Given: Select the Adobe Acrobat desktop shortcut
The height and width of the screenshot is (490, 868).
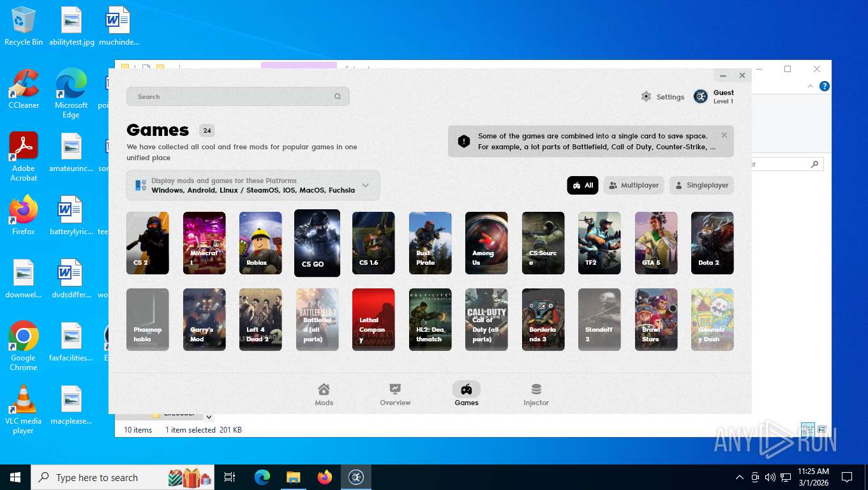Looking at the screenshot, I should (24, 157).
